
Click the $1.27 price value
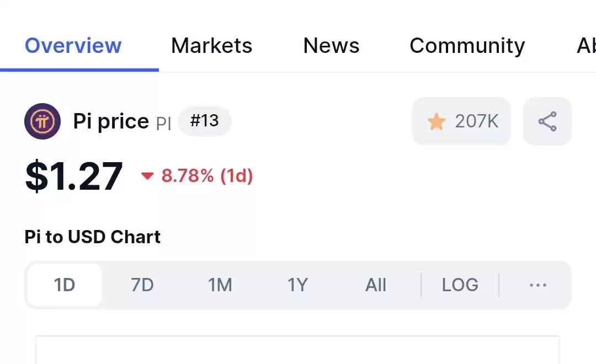coord(74,176)
